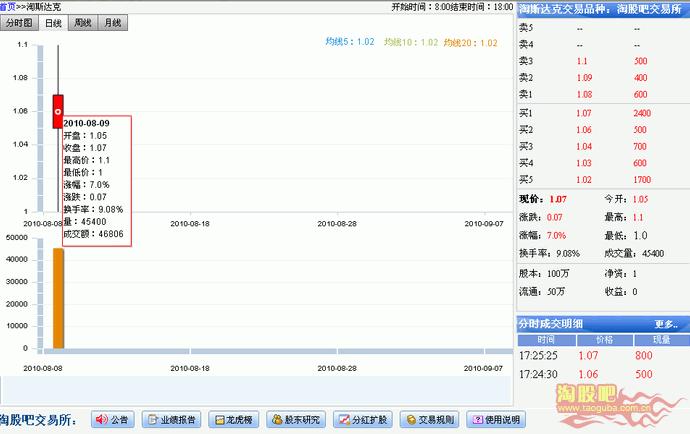Click the speaker icon on 公告 button
The height and width of the screenshot is (434, 690).
pyautogui.click(x=102, y=419)
